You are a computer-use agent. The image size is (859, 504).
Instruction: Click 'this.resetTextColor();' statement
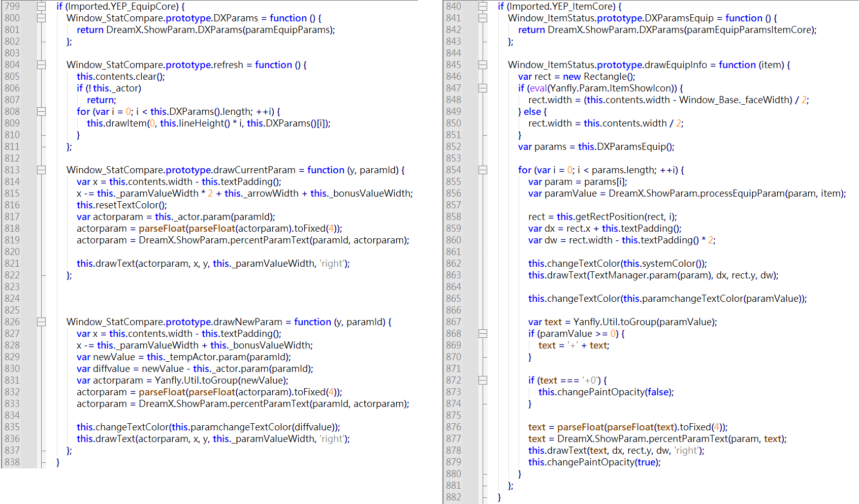point(122,205)
